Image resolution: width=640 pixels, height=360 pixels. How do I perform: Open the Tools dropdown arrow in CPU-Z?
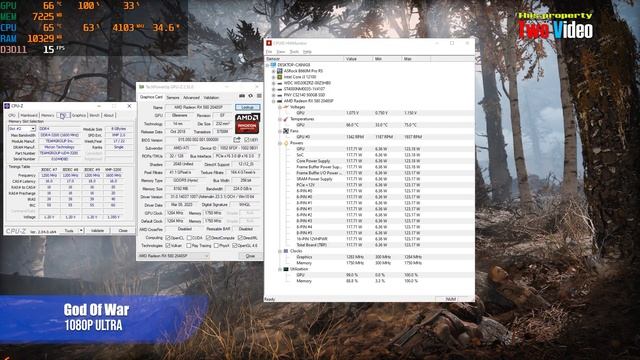81,231
